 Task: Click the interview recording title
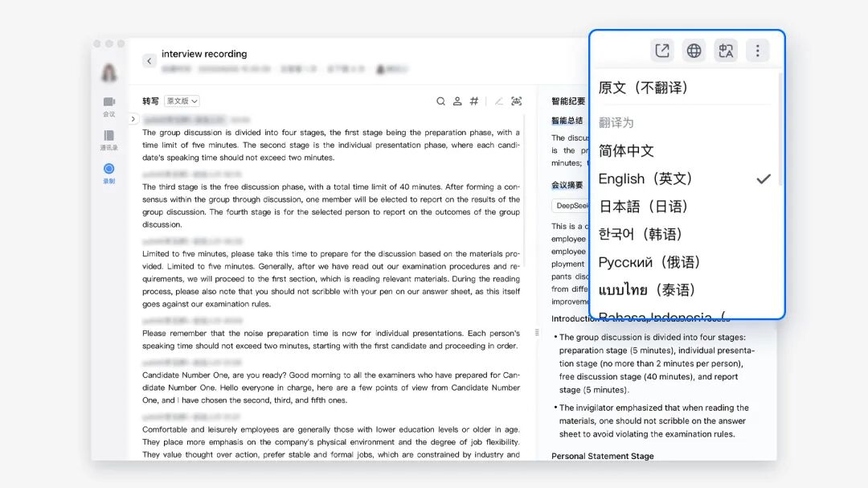[x=204, y=54]
